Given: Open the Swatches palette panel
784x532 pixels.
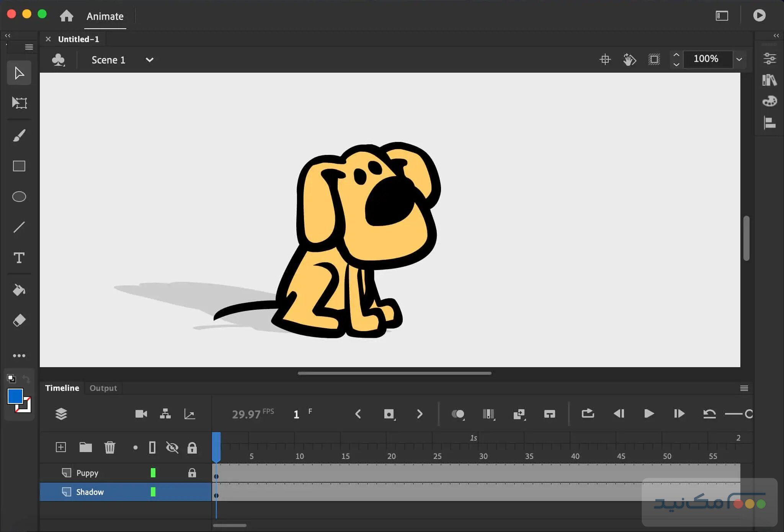Looking at the screenshot, I should click(770, 101).
